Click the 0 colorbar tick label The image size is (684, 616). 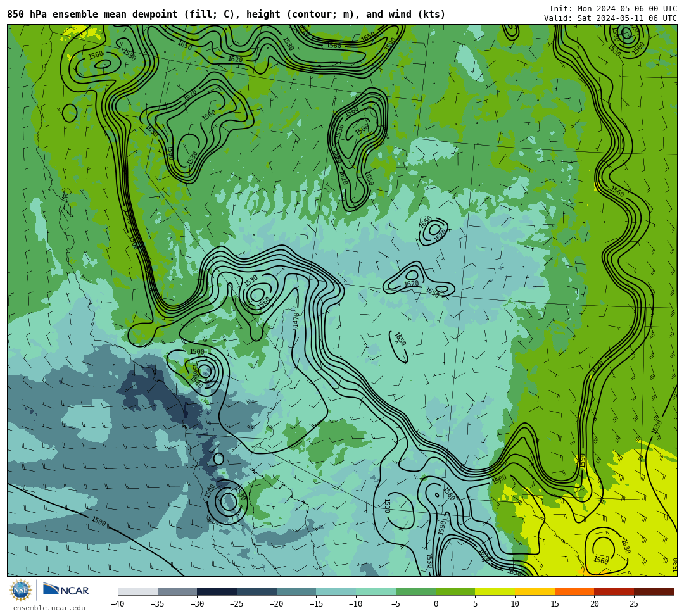[435, 604]
